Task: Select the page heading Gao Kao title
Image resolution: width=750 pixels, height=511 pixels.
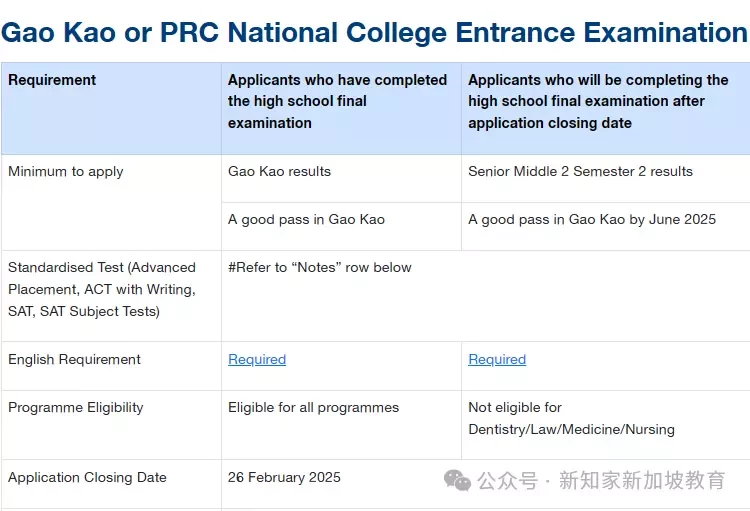Action: tap(374, 33)
